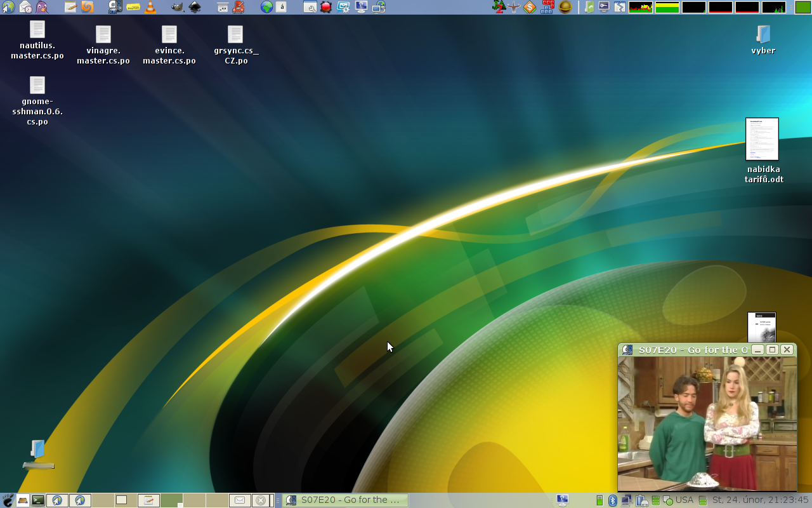Open nautilus.master.cs.po desktop file
This screenshot has width=812, height=508.
(37, 41)
